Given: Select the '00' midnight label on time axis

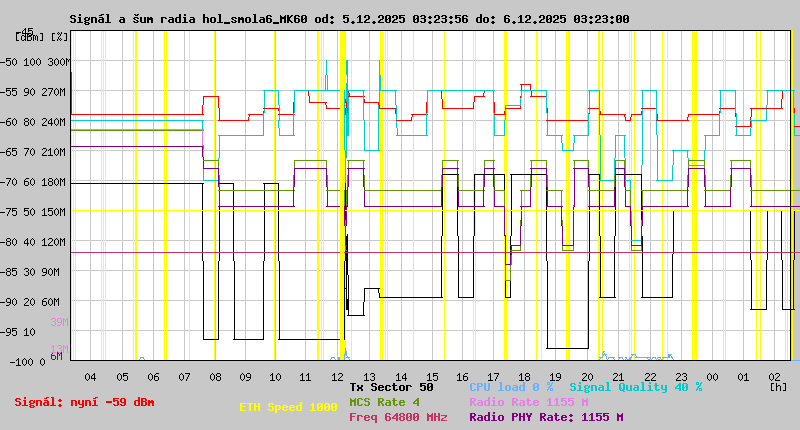Looking at the screenshot, I should click(x=712, y=376).
